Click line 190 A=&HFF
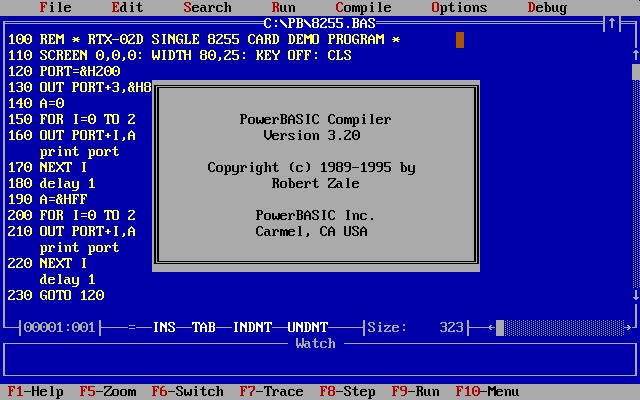 (x=47, y=199)
